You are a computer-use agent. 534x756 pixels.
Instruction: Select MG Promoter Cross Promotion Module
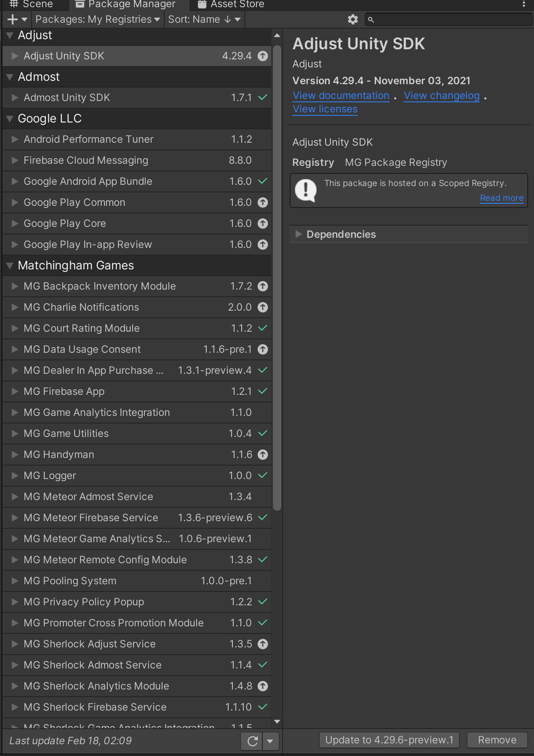(137, 623)
